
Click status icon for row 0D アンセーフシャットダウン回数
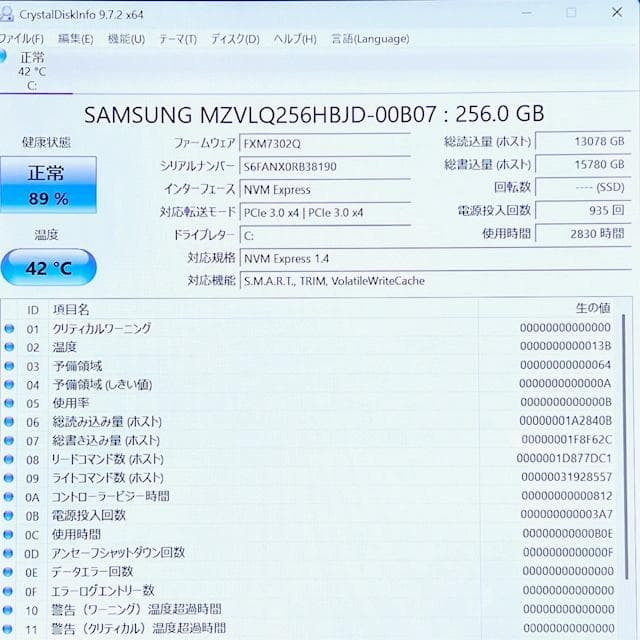tap(8, 553)
